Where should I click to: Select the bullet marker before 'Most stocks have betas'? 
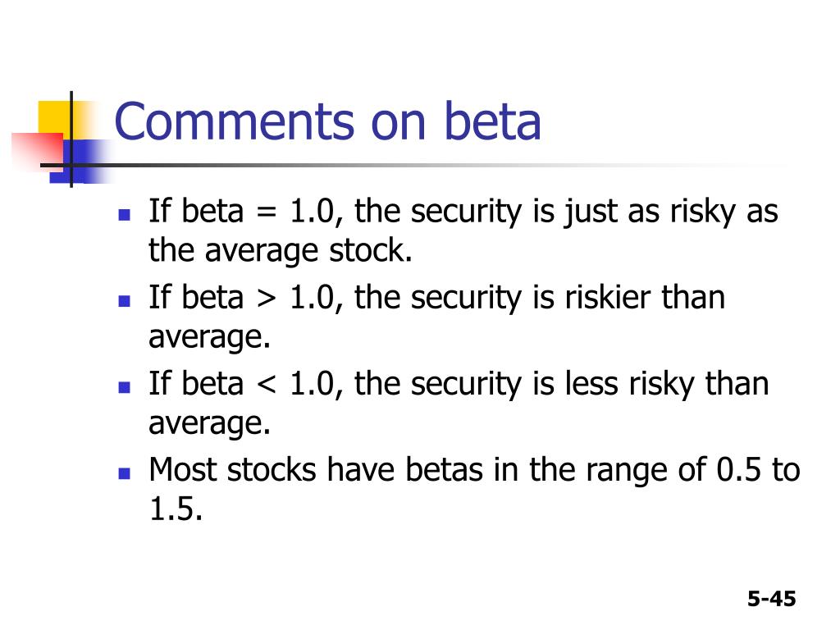[125, 473]
